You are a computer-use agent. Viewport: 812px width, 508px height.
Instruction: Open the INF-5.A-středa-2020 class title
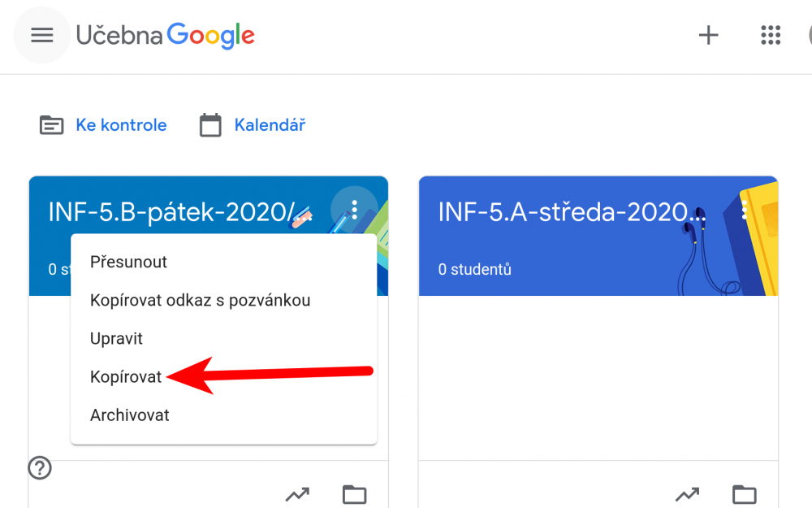coord(572,212)
